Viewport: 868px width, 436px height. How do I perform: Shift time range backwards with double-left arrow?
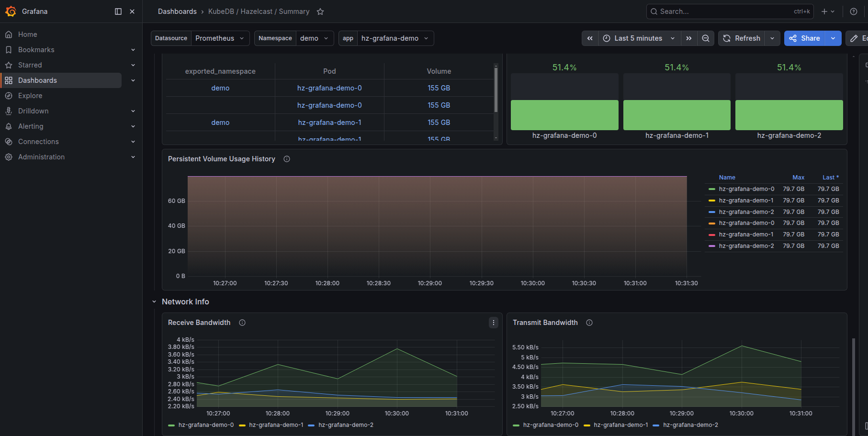(590, 38)
